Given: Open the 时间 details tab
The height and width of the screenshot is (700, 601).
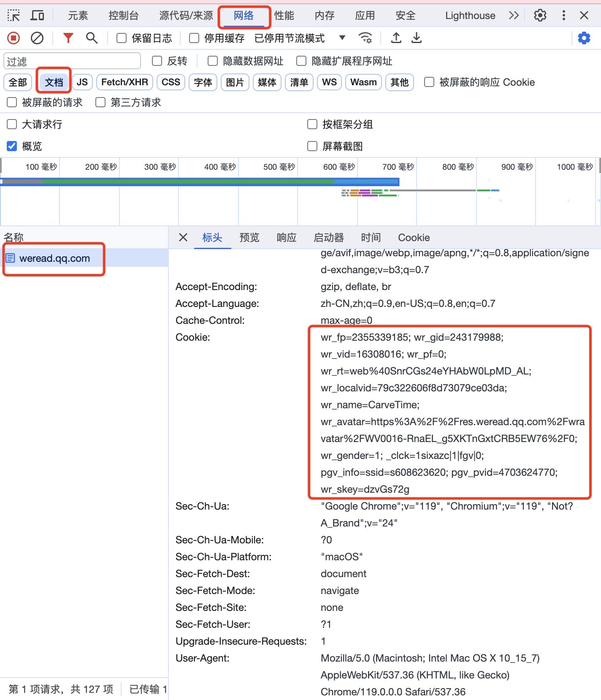Looking at the screenshot, I should click(371, 237).
